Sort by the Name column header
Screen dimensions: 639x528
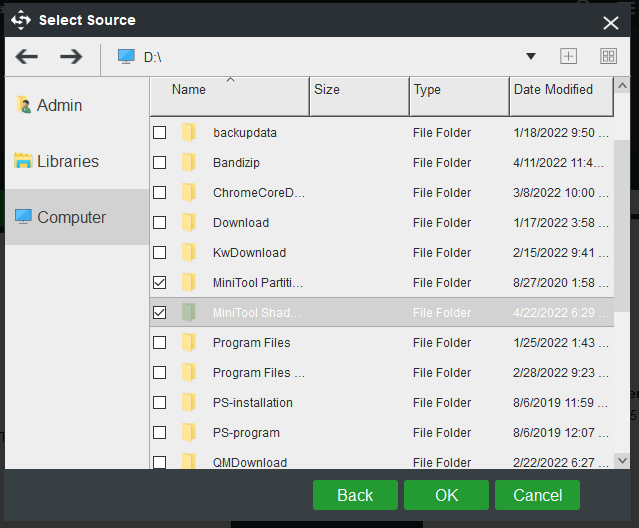[x=230, y=96]
